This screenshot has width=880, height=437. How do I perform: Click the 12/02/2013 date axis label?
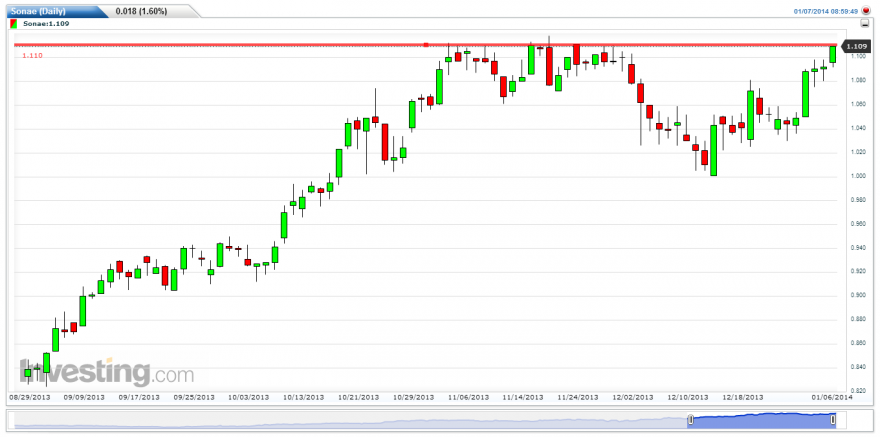pyautogui.click(x=633, y=397)
